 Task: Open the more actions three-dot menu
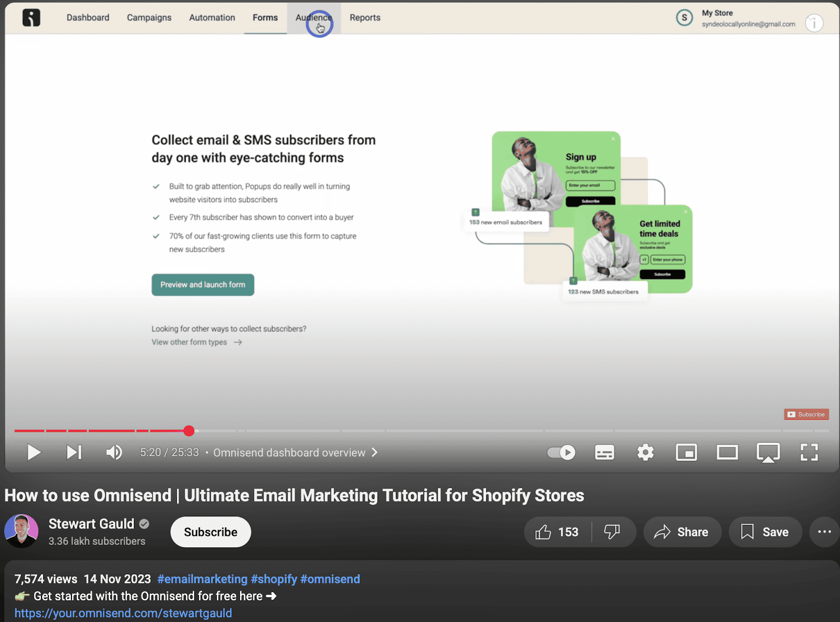coord(824,532)
